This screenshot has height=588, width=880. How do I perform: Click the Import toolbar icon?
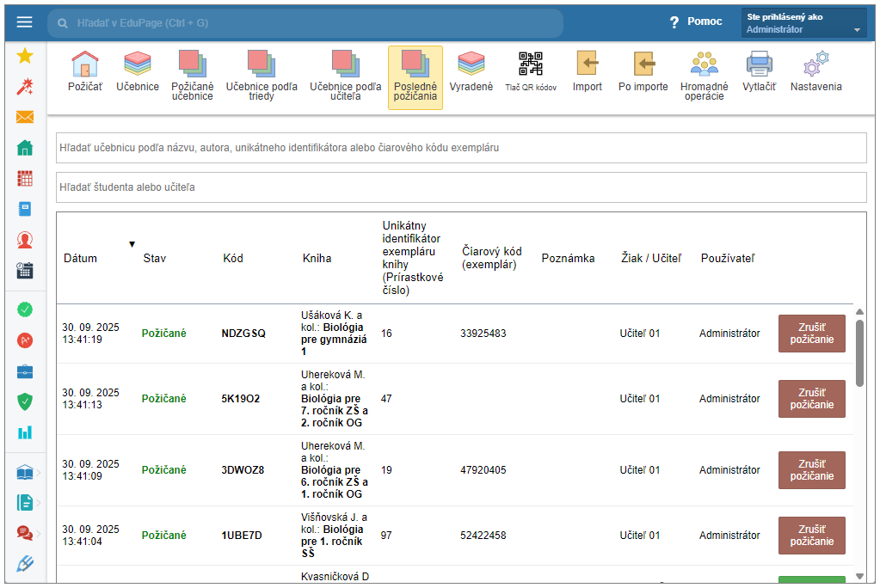tap(588, 65)
